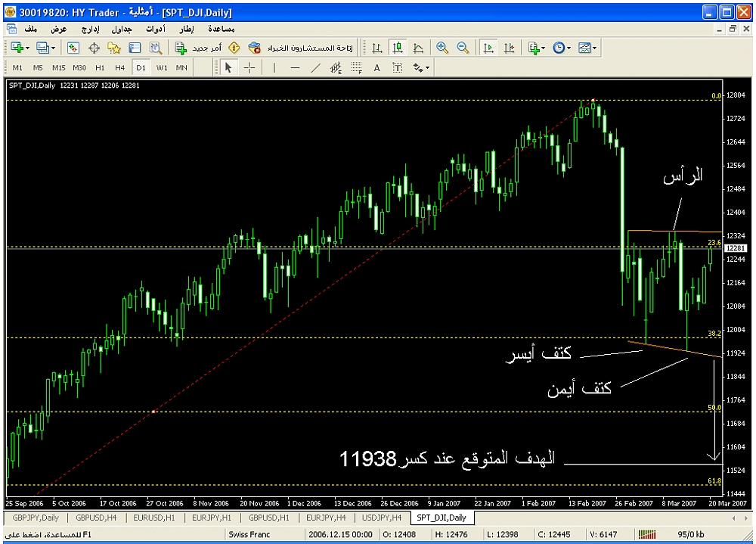Screen dimensions: 756x544
Task: Set timeframe to M1
Action: point(17,68)
